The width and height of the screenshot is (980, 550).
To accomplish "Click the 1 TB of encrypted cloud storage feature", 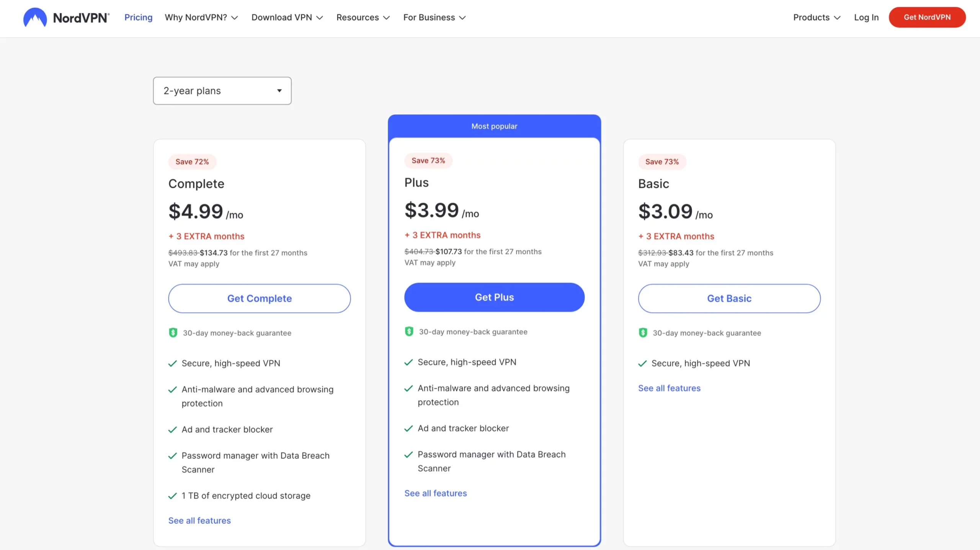I will coord(246,496).
